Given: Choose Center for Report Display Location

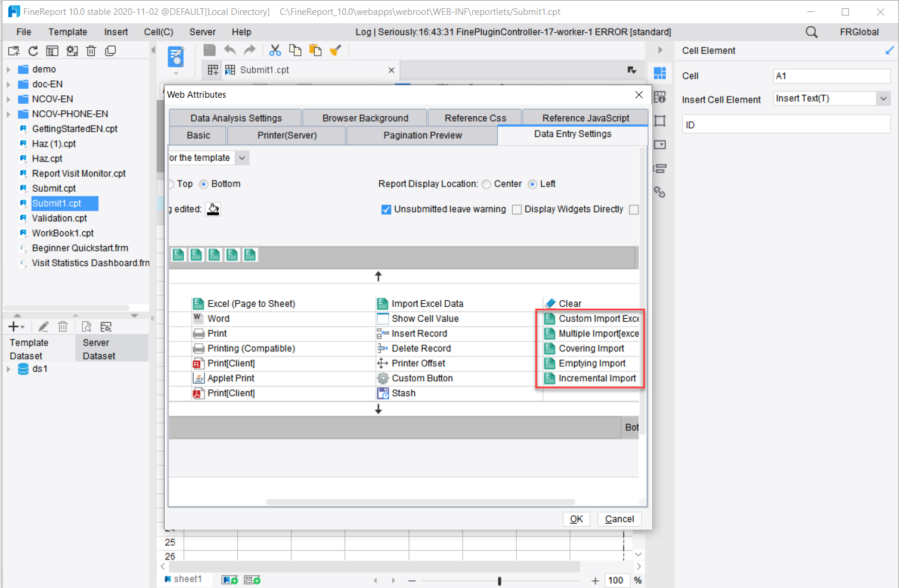Looking at the screenshot, I should [486, 184].
